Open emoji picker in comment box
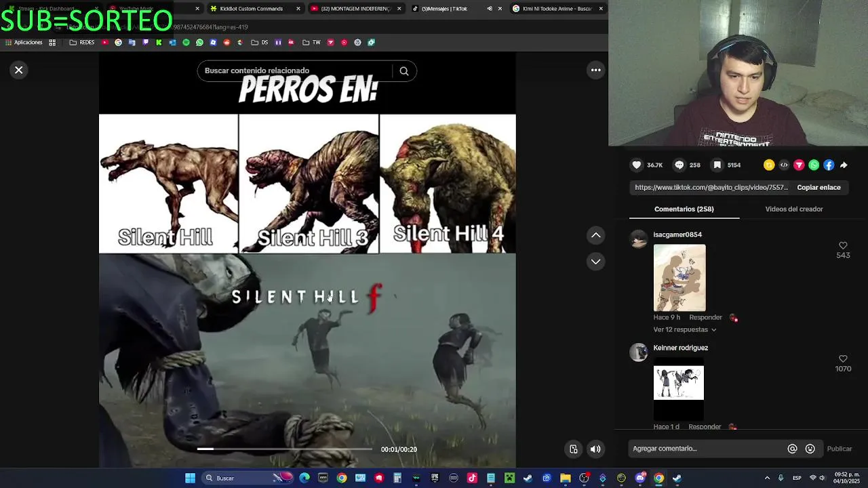Image resolution: width=868 pixels, height=488 pixels. pos(810,449)
